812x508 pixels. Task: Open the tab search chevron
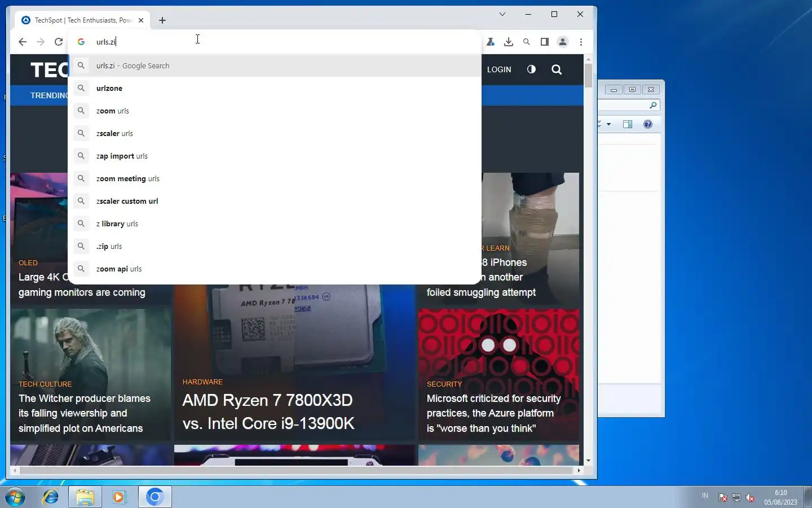502,14
